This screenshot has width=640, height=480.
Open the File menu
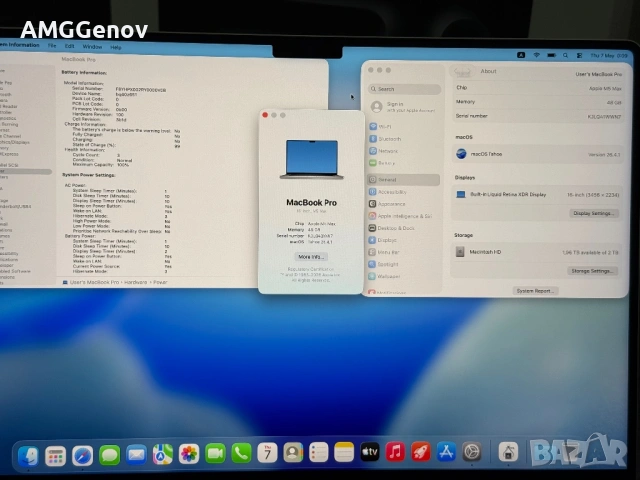point(52,46)
